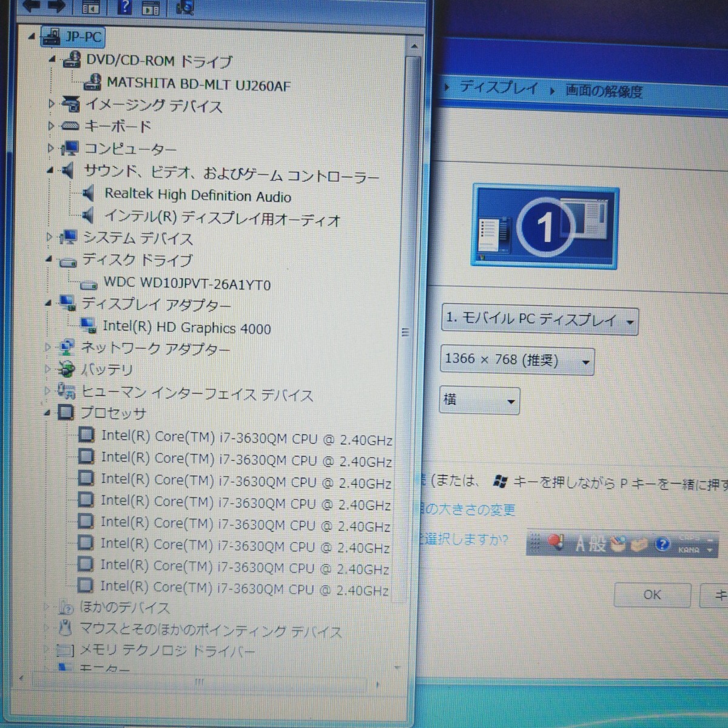The height and width of the screenshot is (728, 728).
Task: Collapse the DVD/CD-ROM ドライブ branch
Action: tap(52, 59)
